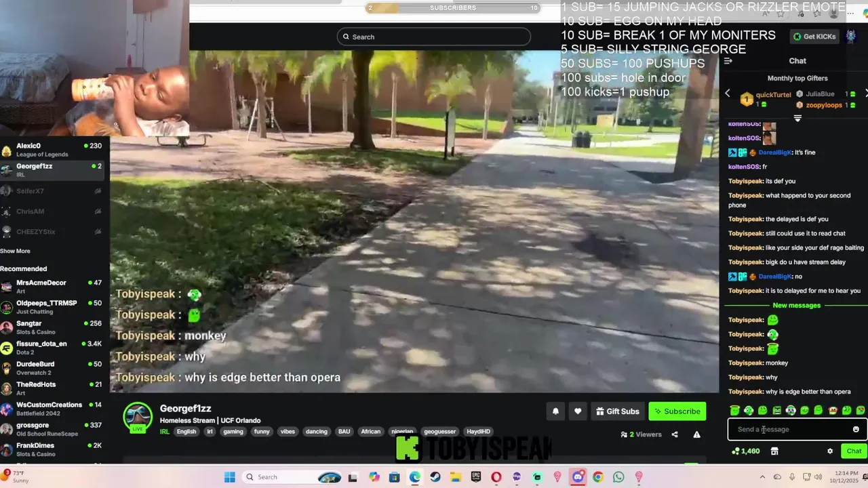
Task: Open the chat shop icon
Action: (x=774, y=451)
